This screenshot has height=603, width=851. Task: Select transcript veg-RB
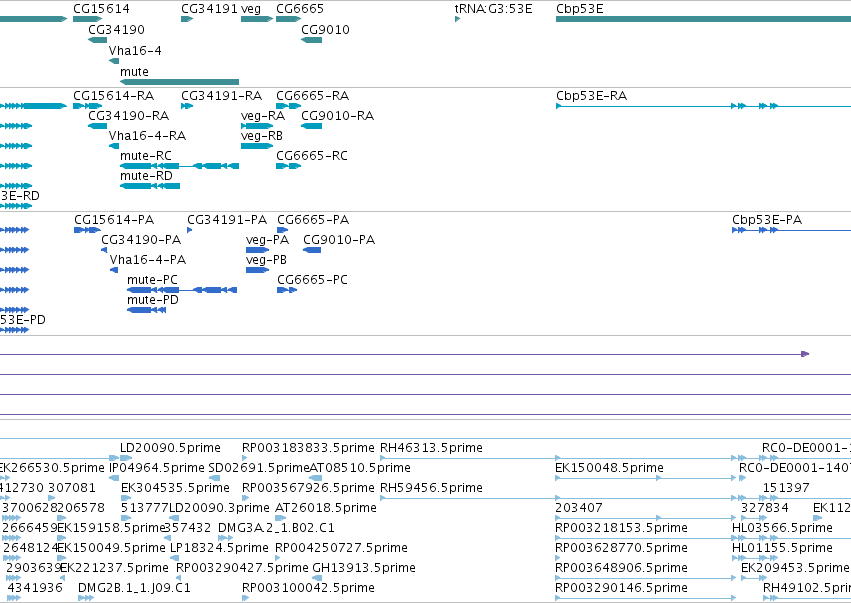pyautogui.click(x=262, y=136)
